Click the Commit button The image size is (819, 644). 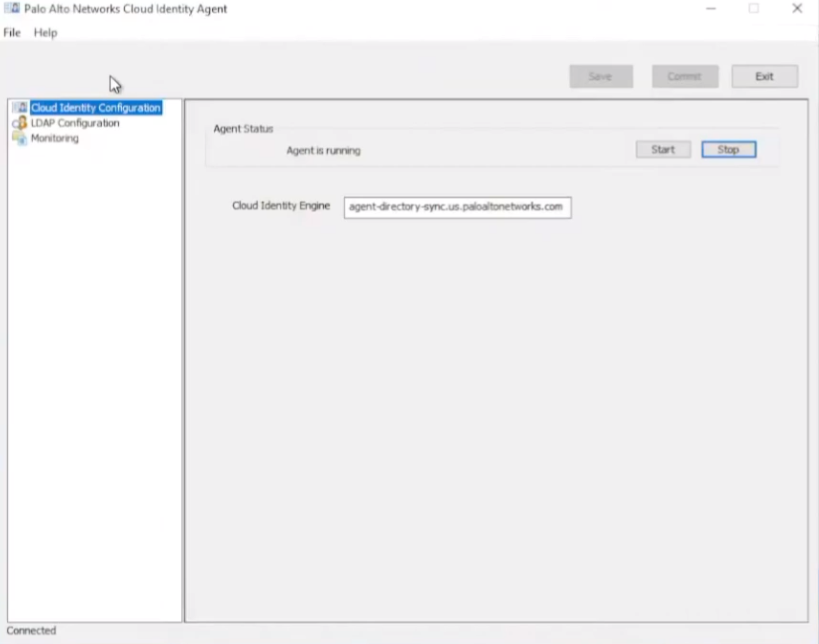(x=685, y=76)
